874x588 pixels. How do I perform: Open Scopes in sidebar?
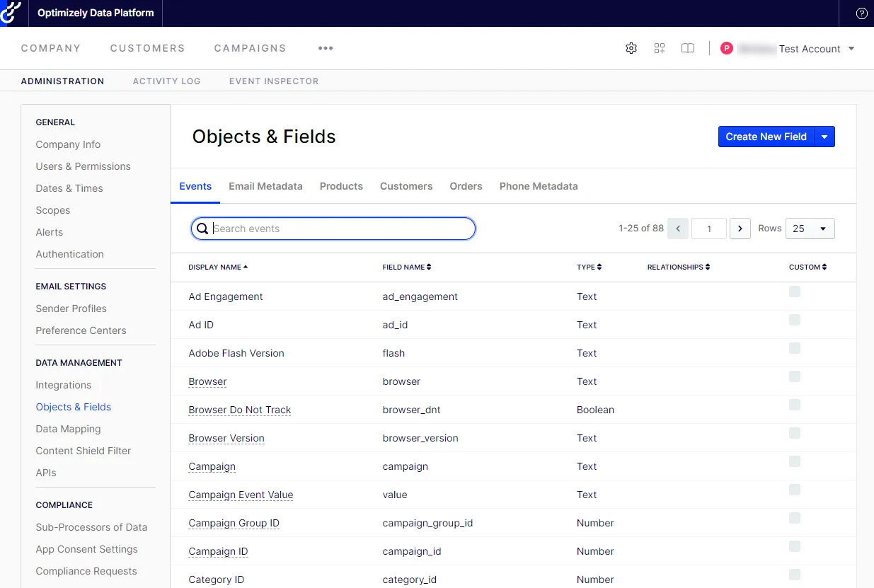tap(53, 210)
